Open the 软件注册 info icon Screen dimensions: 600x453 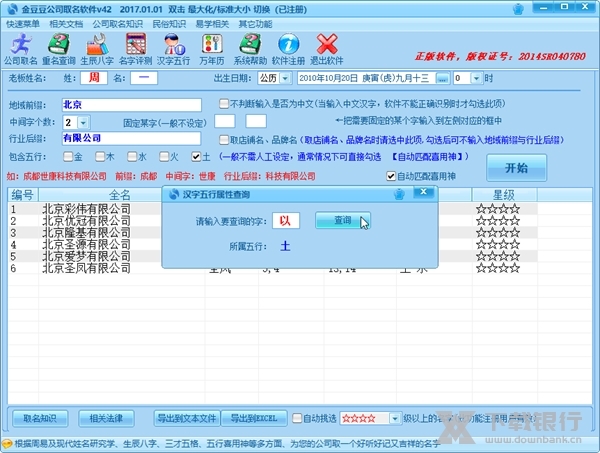coord(288,49)
